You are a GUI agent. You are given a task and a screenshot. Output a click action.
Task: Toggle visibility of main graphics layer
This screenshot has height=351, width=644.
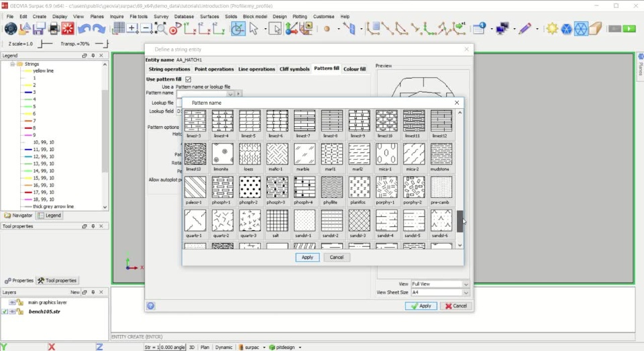12,303
